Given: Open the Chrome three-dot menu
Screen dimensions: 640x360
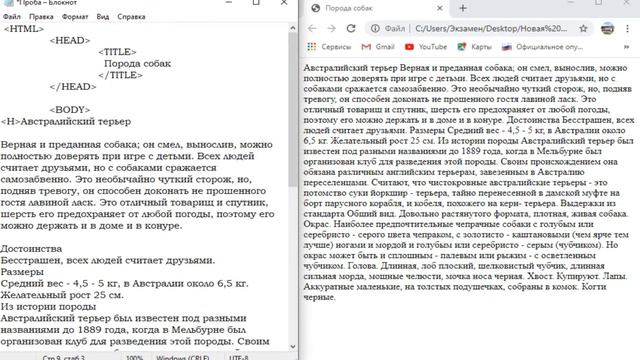Looking at the screenshot, I should 627,29.
